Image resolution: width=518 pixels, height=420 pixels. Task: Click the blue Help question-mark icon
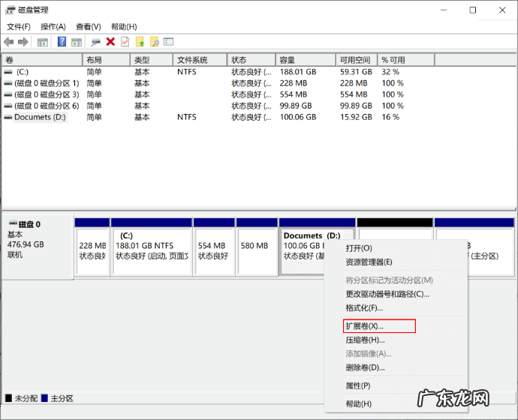[x=62, y=42]
